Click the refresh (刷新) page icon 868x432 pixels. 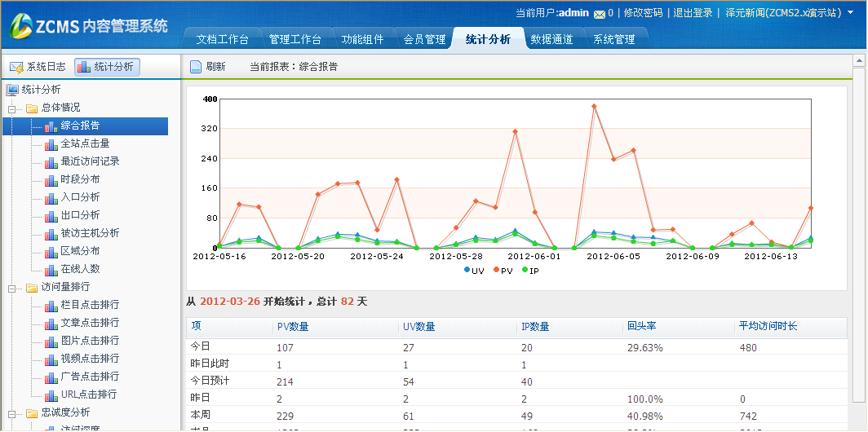pyautogui.click(x=196, y=67)
